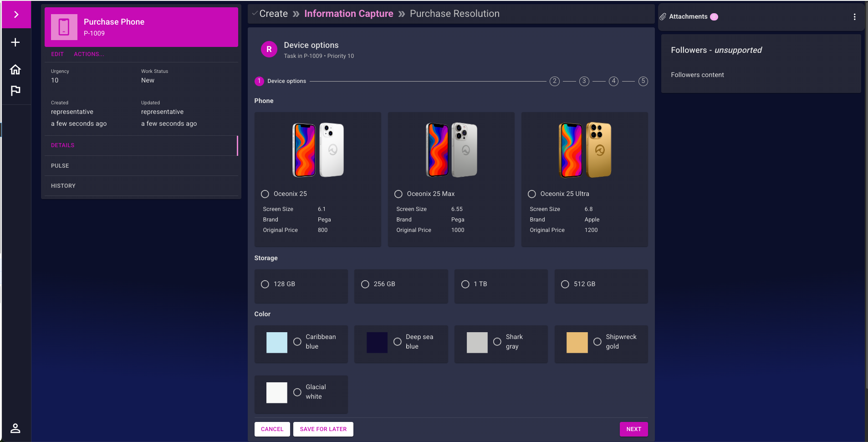868x442 pixels.
Task: Select the Oceonix 25 Max radio button
Action: click(398, 194)
